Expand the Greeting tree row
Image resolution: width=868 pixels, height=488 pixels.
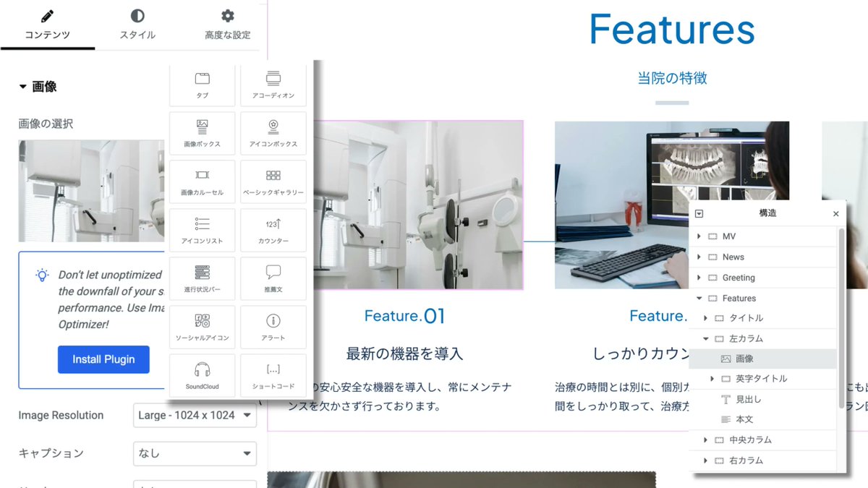tap(699, 278)
